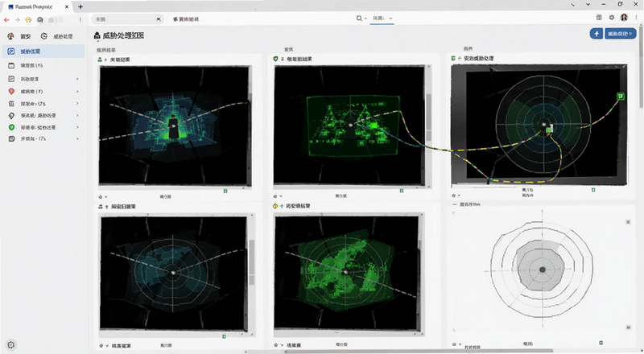Image resolution: width=644 pixels, height=354 pixels.
Task: Click the top-left radar scan thumbnail
Action: point(175,126)
